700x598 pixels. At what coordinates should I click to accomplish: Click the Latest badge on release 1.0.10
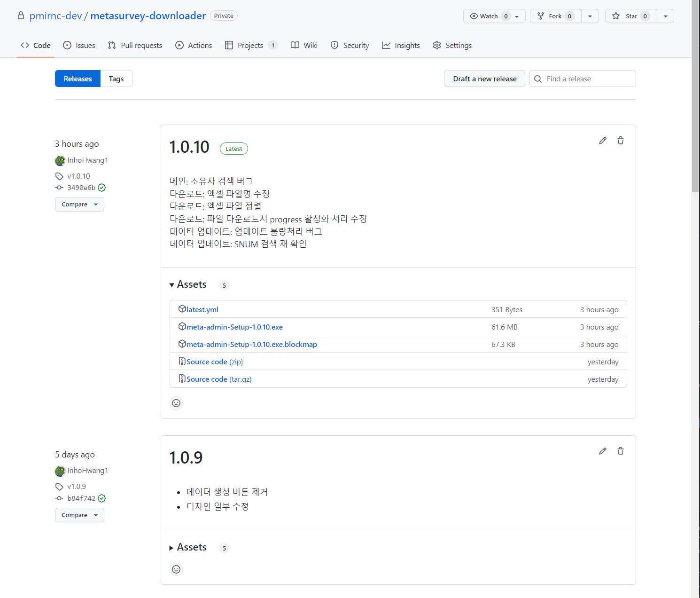234,149
